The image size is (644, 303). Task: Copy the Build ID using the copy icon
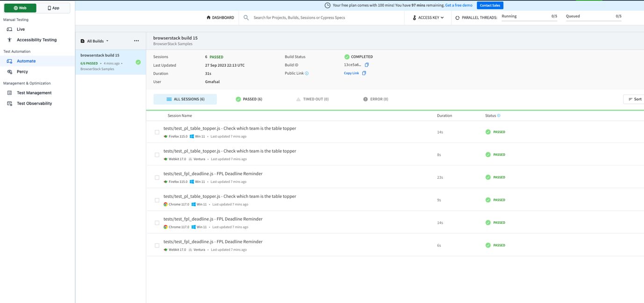pyautogui.click(x=366, y=64)
